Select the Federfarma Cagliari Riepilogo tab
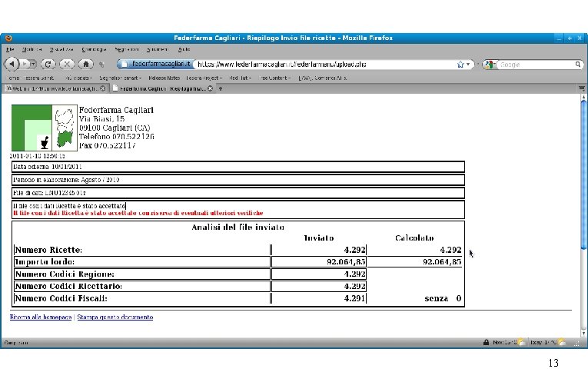Screen dimensions: 588x392 pos(161,88)
